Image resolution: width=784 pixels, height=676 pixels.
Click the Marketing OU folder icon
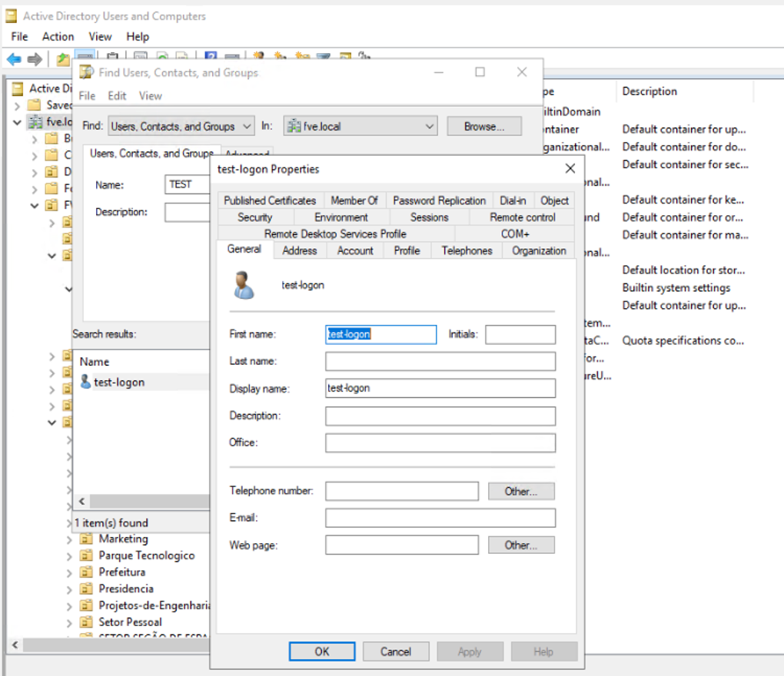[86, 538]
